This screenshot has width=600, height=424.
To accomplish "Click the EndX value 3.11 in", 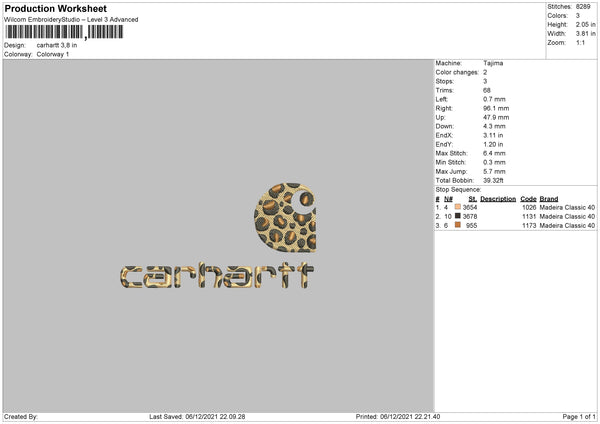I will click(x=493, y=135).
